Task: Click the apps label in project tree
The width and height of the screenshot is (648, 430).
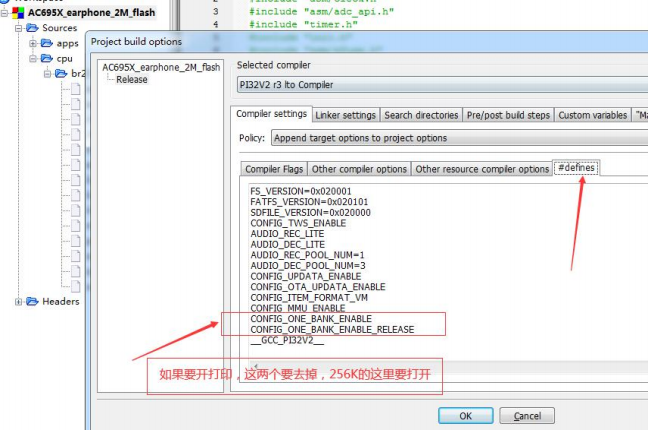Action: pos(67,43)
